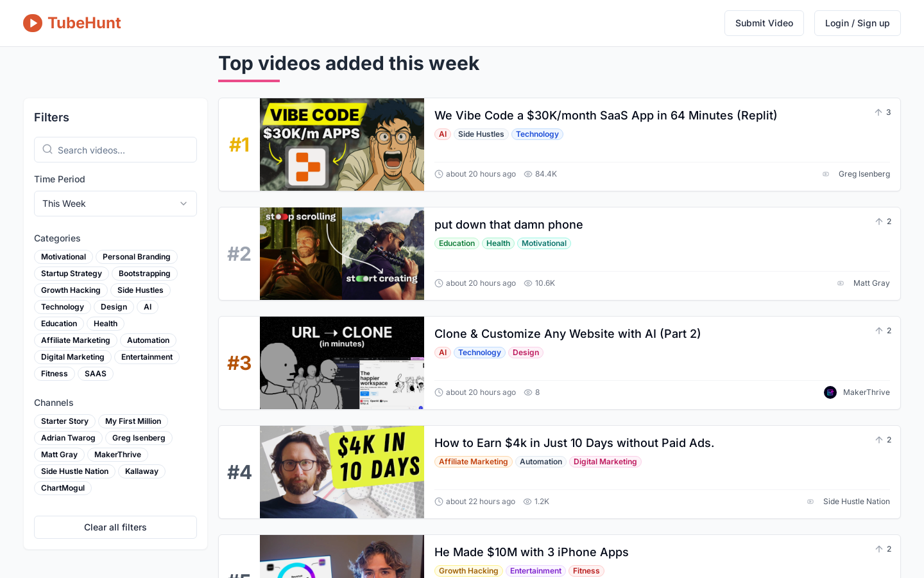
Task: Open Login / Sign up
Action: (857, 23)
